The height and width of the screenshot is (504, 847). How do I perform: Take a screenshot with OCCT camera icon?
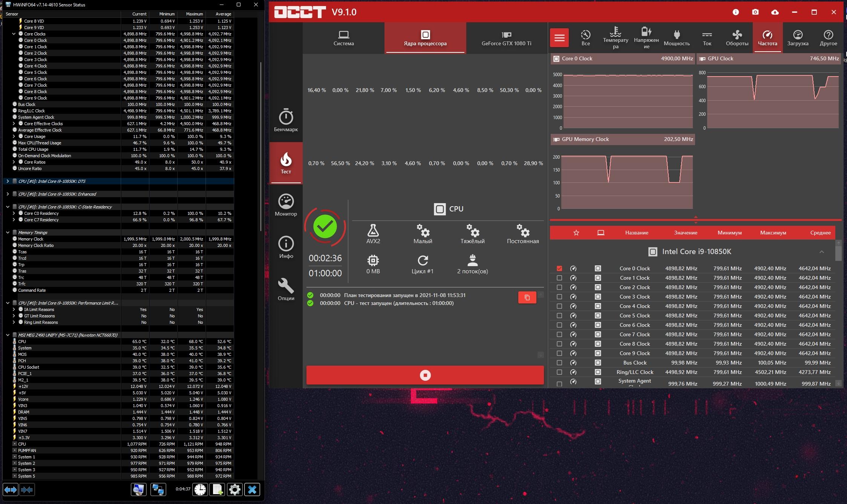755,12
